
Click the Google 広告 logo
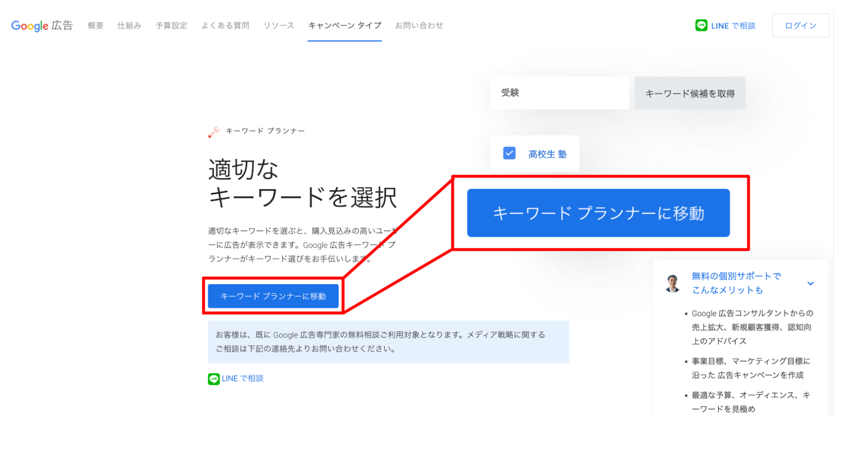point(42,26)
